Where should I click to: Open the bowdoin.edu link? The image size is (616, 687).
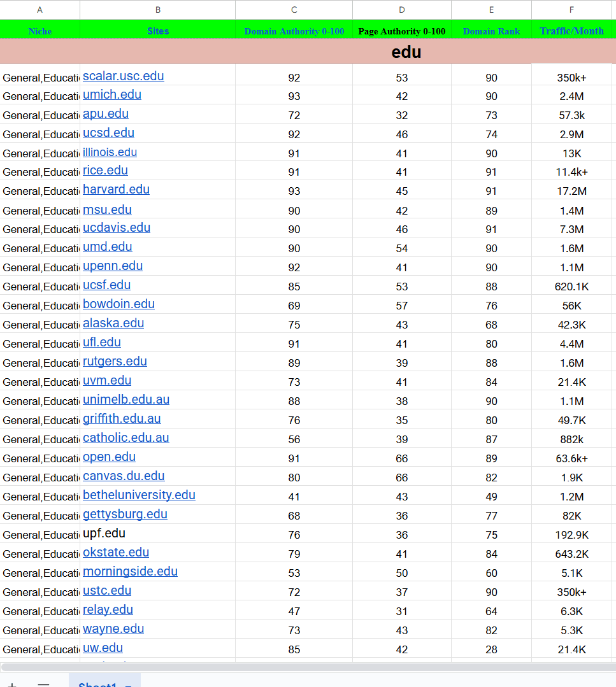coord(119,304)
